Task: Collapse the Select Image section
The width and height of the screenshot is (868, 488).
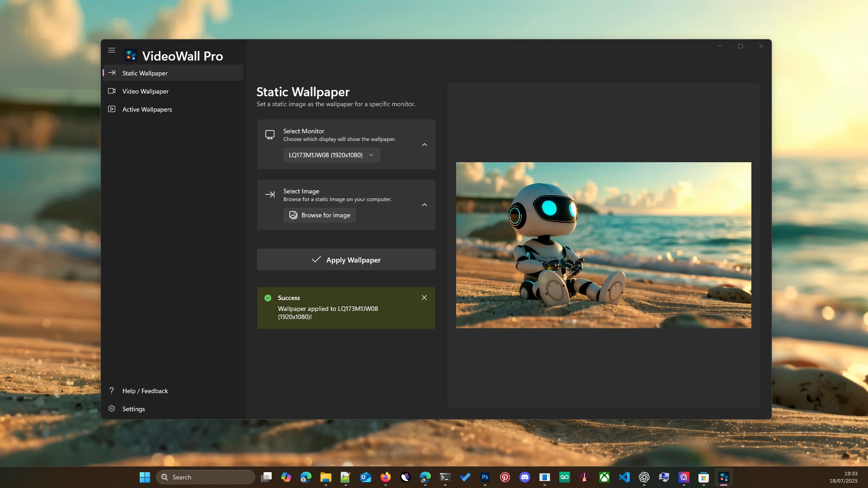Action: point(425,205)
